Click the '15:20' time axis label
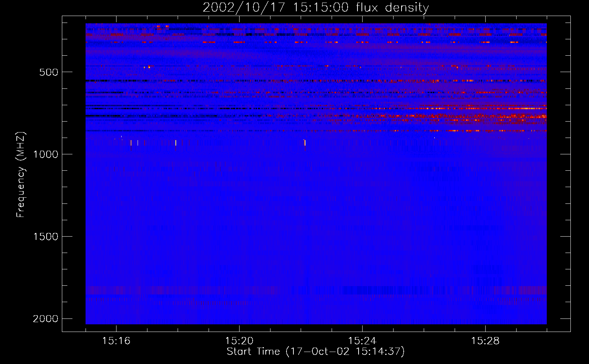The image size is (589, 364). pos(239,341)
